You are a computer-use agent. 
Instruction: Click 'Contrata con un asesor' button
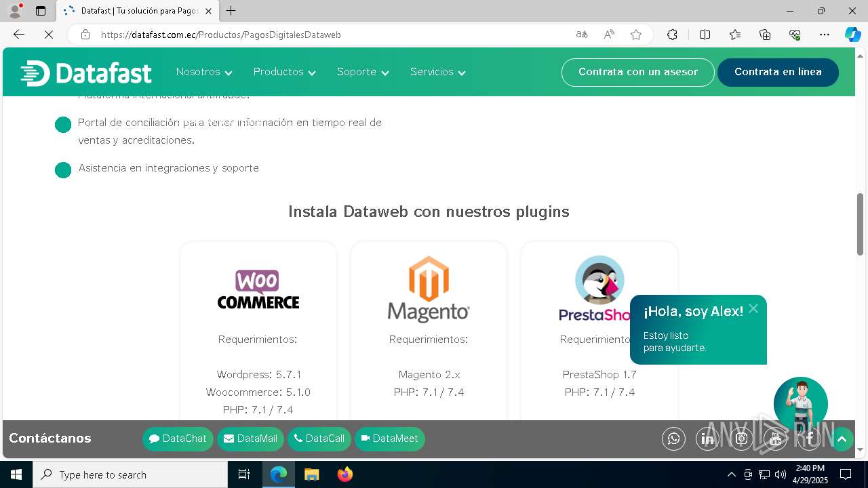[638, 72]
